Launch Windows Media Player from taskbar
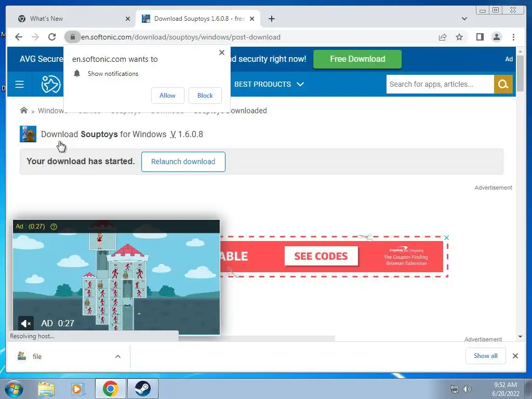Image resolution: width=532 pixels, height=399 pixels. pyautogui.click(x=77, y=389)
